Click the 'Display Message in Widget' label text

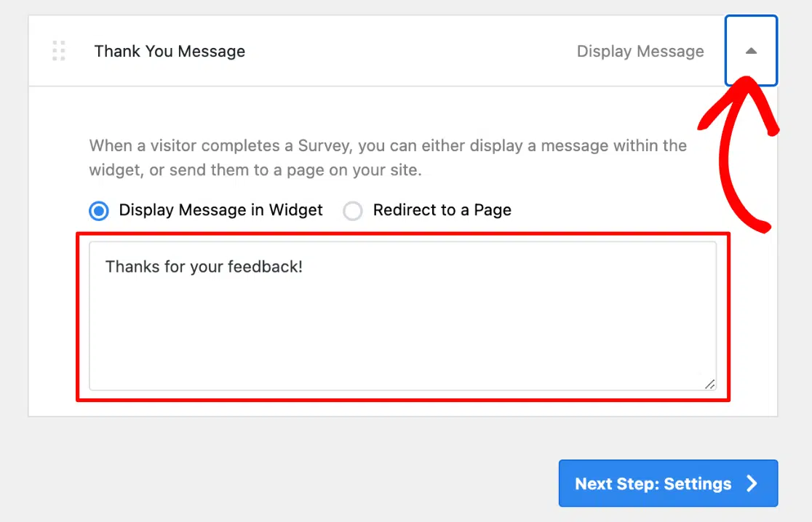pyautogui.click(x=220, y=210)
